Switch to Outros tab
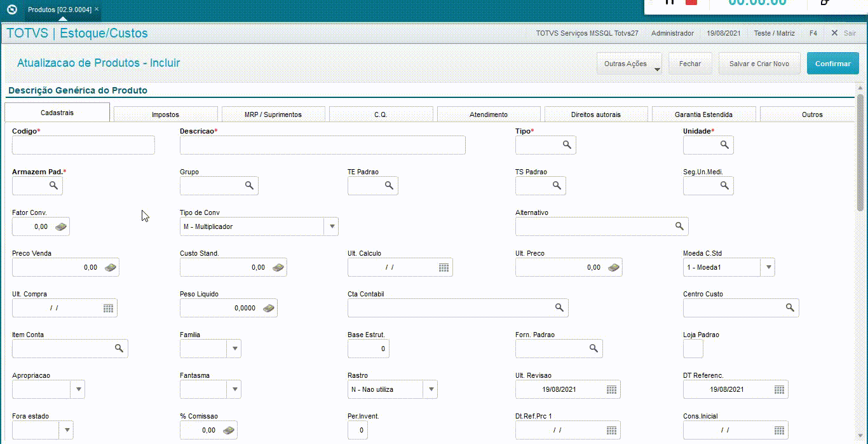 [x=808, y=114]
